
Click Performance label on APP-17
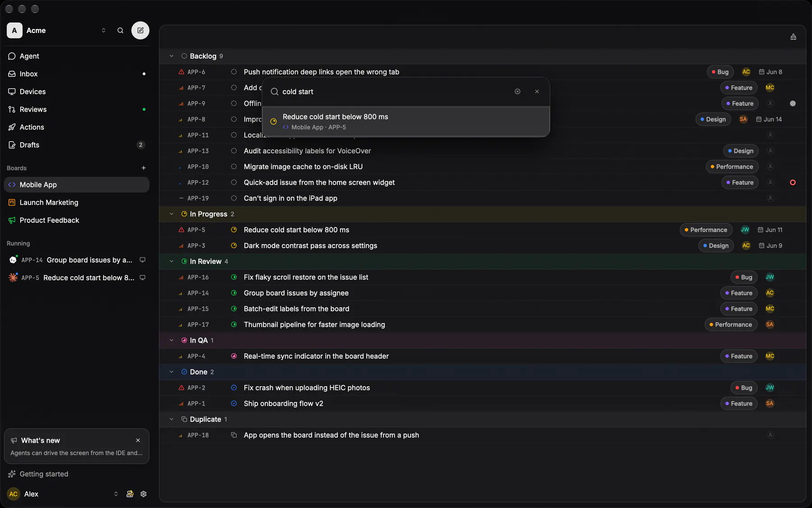(731, 324)
